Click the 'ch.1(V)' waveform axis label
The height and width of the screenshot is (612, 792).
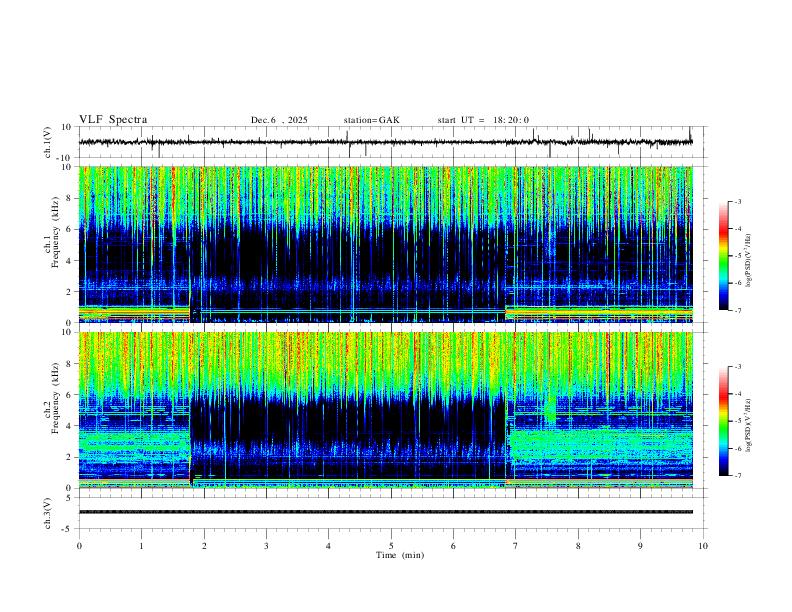48,142
